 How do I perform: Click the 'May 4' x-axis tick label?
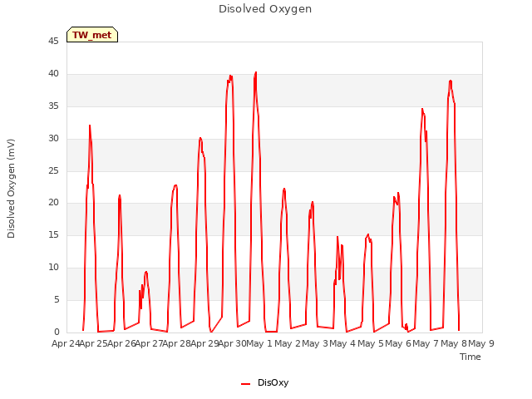[x=342, y=343]
